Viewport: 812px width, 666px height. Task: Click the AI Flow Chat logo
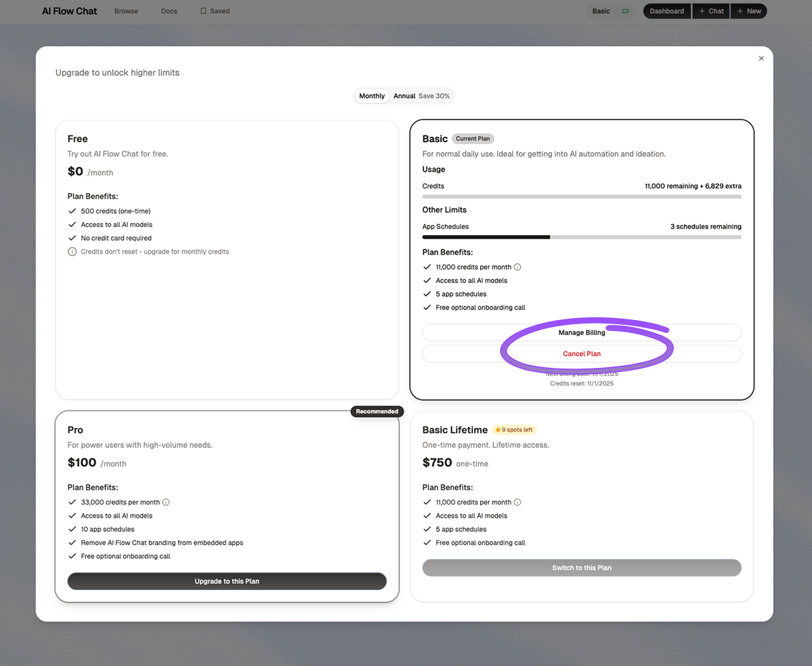(x=69, y=11)
